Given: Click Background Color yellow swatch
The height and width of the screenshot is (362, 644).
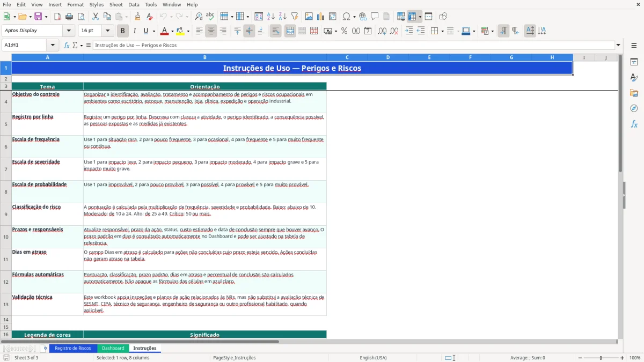Looking at the screenshot, I should [180, 31].
